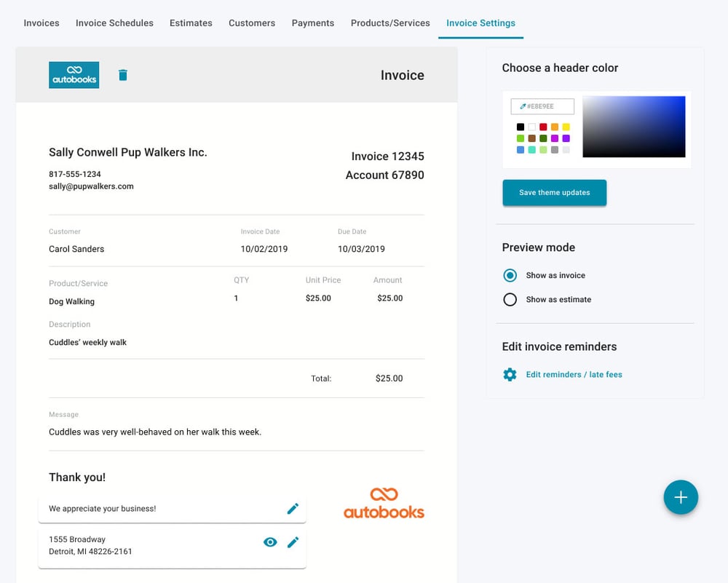Open the Invoices tab

coord(41,23)
